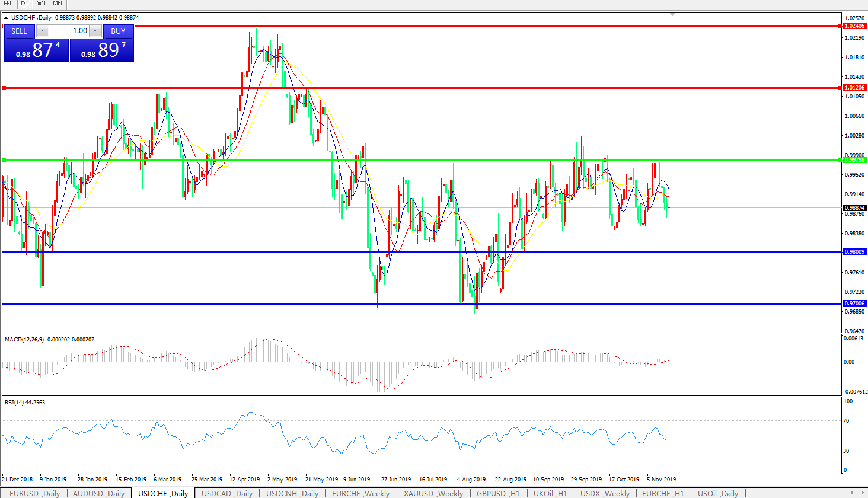
Task: Open the USDCNH-,Daily chart tab
Action: pos(292,493)
